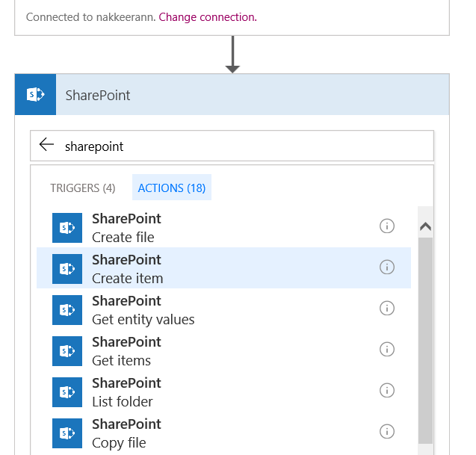476x455 pixels.
Task: View info for List folder action
Action: click(387, 390)
